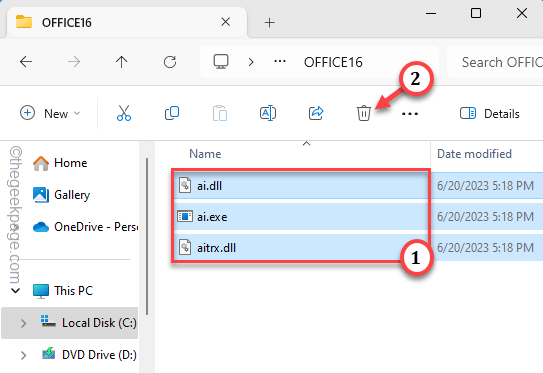543x373 pixels.
Task: Go back with the left arrow
Action: (x=26, y=62)
